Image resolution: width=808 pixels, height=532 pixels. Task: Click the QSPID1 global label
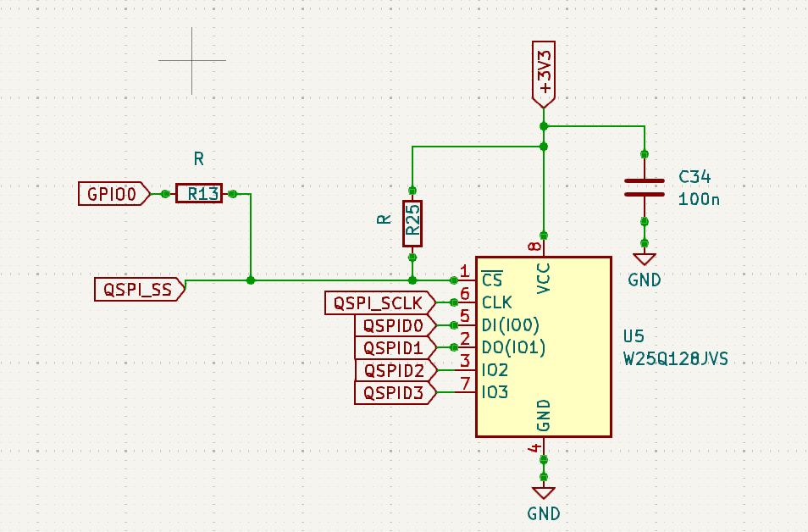(x=394, y=347)
